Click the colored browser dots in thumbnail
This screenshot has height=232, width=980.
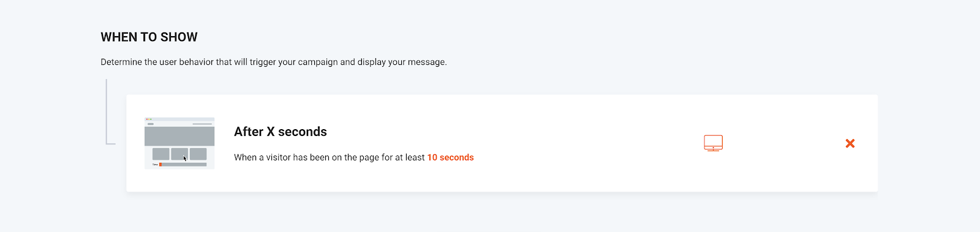click(x=149, y=119)
